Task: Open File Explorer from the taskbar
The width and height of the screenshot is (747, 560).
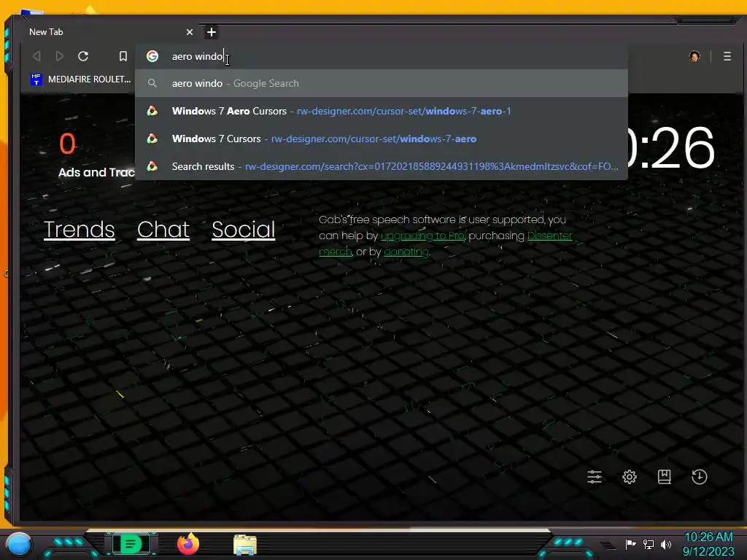Action: click(x=245, y=545)
